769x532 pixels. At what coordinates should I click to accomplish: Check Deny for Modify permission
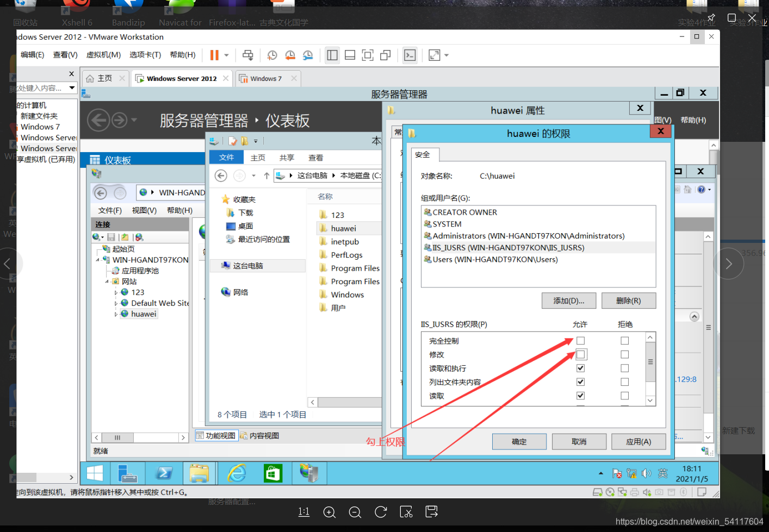point(624,354)
